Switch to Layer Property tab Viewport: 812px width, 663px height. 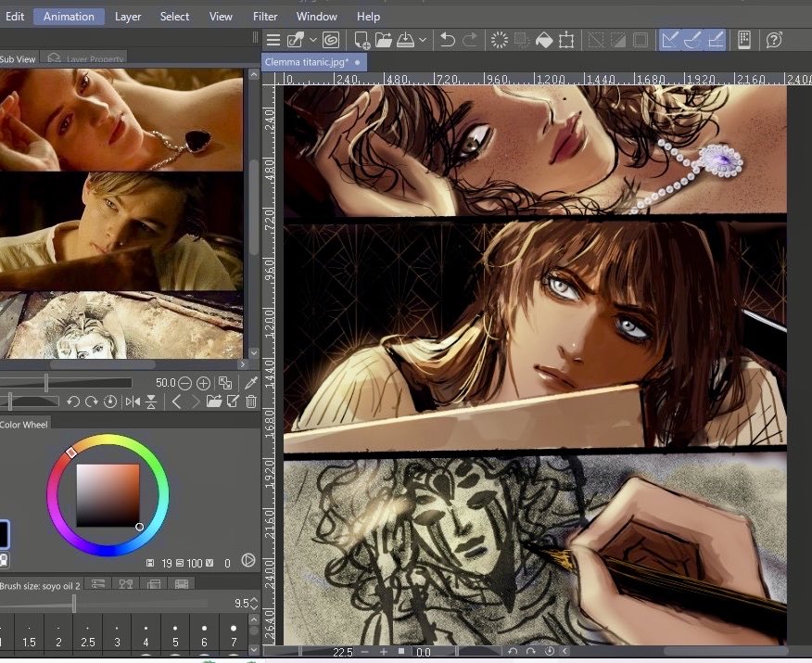click(85, 58)
